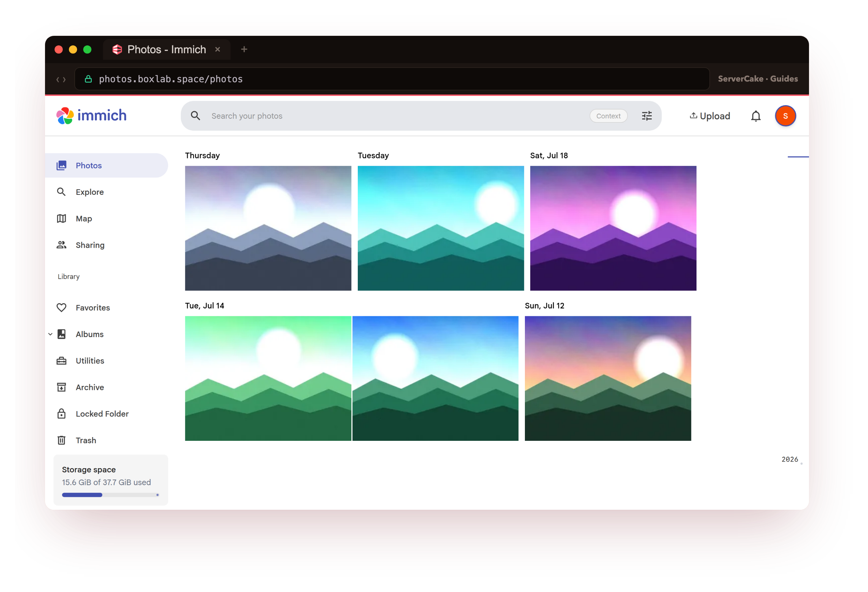Click the Sharing people icon
Screen dimensions: 868x592
[62, 245]
